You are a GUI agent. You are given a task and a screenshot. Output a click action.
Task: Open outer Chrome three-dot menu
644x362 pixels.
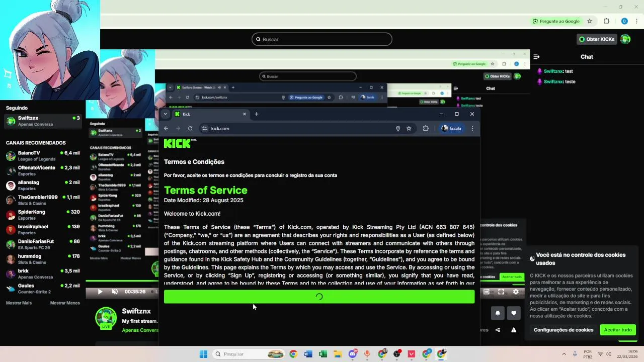tap(637, 21)
